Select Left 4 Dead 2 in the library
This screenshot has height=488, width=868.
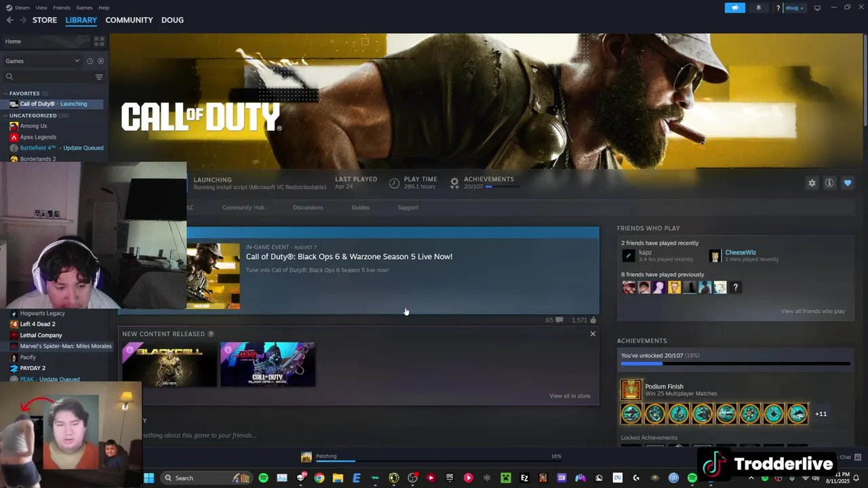pyautogui.click(x=37, y=324)
